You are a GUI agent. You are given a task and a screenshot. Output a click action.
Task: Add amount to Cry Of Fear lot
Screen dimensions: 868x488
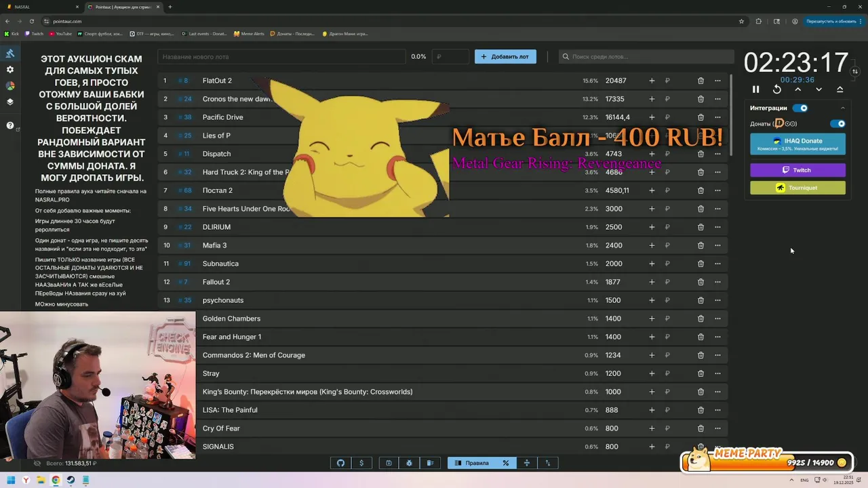pyautogui.click(x=652, y=428)
